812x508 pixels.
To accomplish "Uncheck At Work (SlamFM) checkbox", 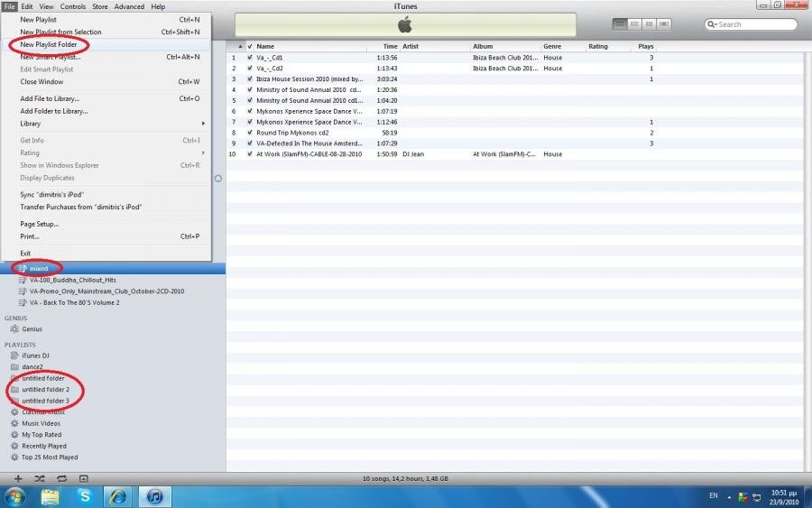I will [x=250, y=154].
